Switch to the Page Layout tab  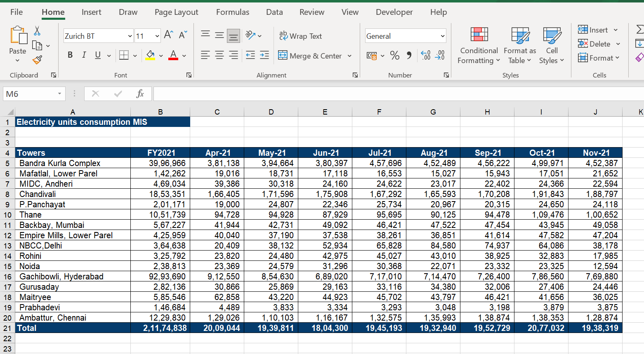(176, 12)
